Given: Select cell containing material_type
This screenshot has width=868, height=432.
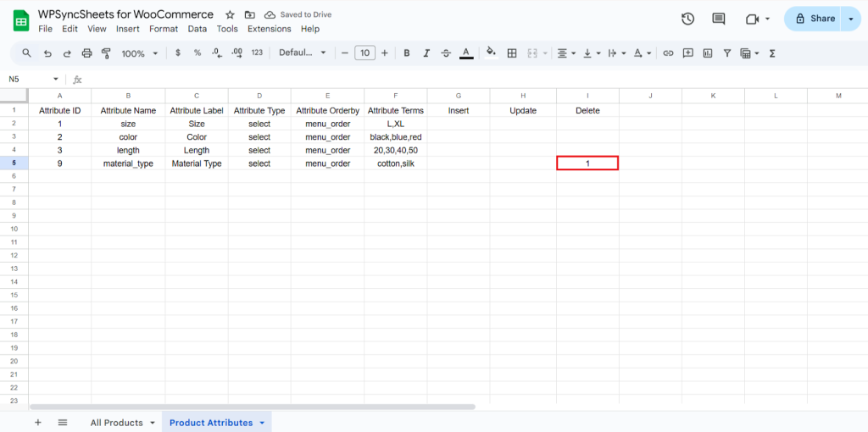Looking at the screenshot, I should [x=128, y=163].
